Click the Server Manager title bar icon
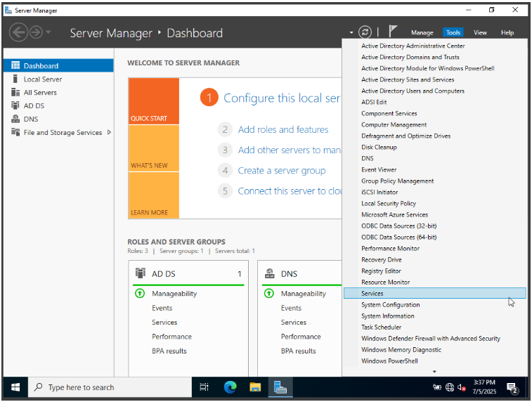This screenshot has height=402, width=532. pyautogui.click(x=8, y=10)
